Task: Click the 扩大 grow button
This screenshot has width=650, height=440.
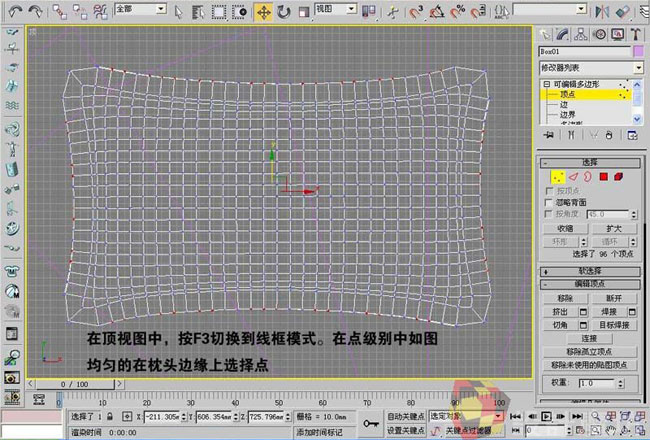Action: tap(614, 229)
